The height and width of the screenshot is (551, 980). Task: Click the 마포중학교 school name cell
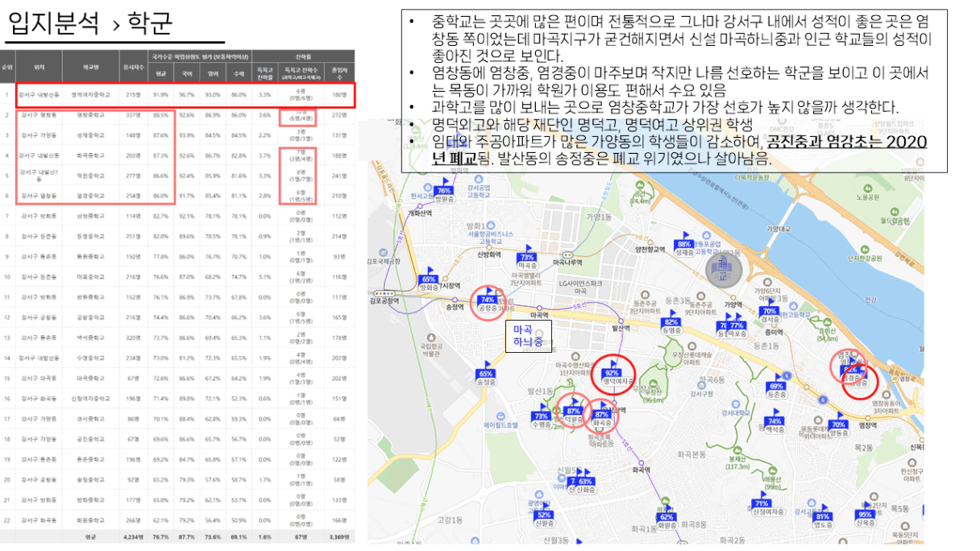[90, 276]
